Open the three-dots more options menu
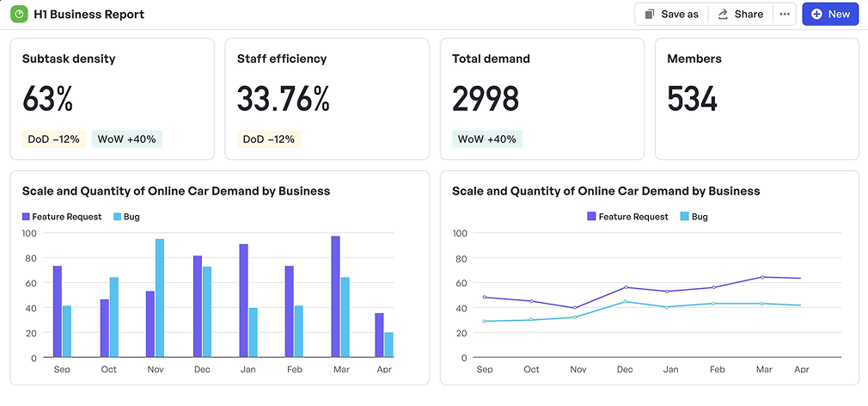 [784, 14]
